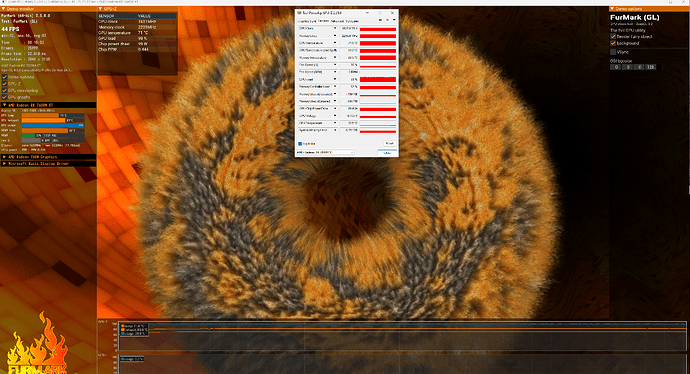Toggle Render furry object checkbox

coord(613,37)
